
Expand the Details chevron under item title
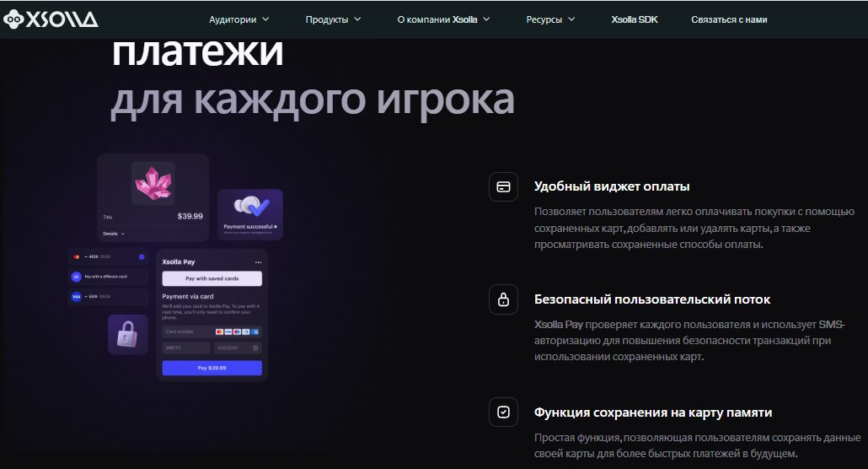click(x=115, y=234)
